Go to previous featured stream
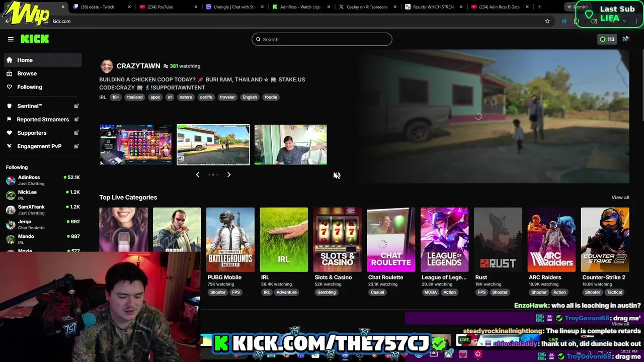The height and width of the screenshot is (362, 644). tap(197, 174)
